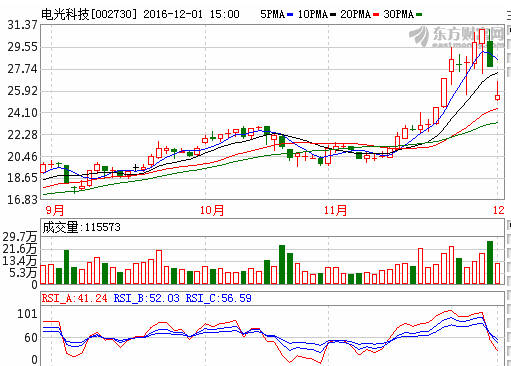Image resolution: width=511 pixels, height=366 pixels.
Task: Click the 12 month marker at chart end
Action: (x=499, y=210)
